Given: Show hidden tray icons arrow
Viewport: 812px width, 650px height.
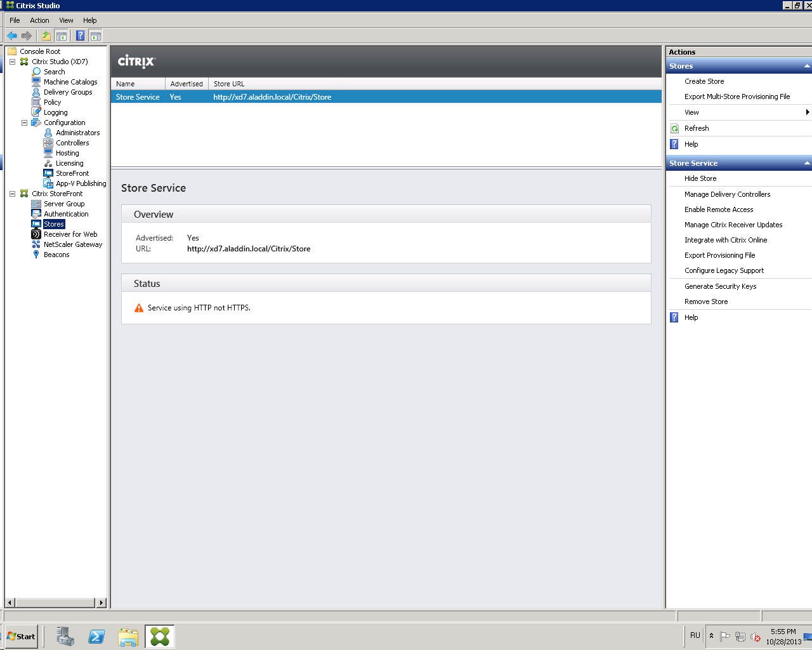Looking at the screenshot, I should click(x=711, y=636).
